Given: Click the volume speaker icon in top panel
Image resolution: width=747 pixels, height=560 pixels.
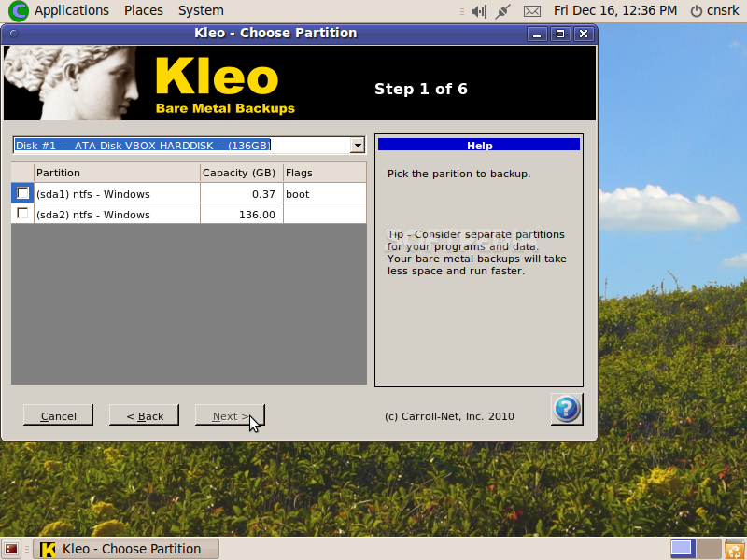Looking at the screenshot, I should (479, 11).
